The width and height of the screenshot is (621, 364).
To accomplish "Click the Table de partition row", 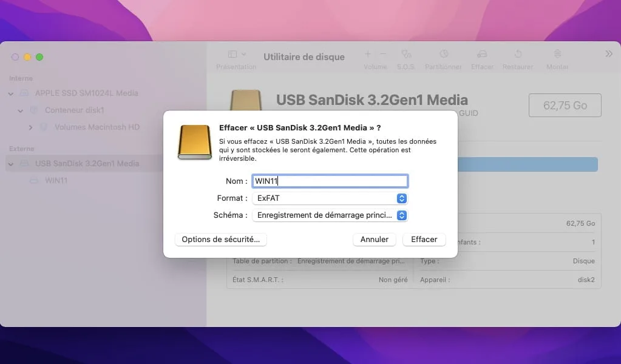I will pyautogui.click(x=320, y=261).
